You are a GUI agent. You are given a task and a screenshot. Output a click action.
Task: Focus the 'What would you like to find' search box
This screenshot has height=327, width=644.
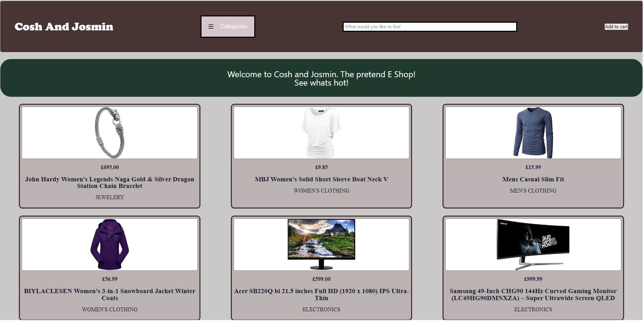(430, 27)
